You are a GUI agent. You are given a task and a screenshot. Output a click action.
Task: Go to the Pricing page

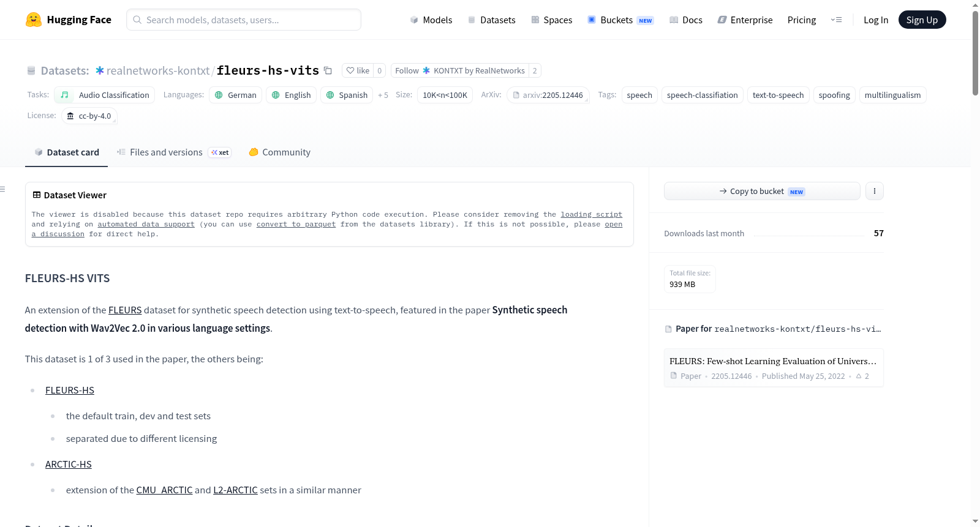(802, 20)
